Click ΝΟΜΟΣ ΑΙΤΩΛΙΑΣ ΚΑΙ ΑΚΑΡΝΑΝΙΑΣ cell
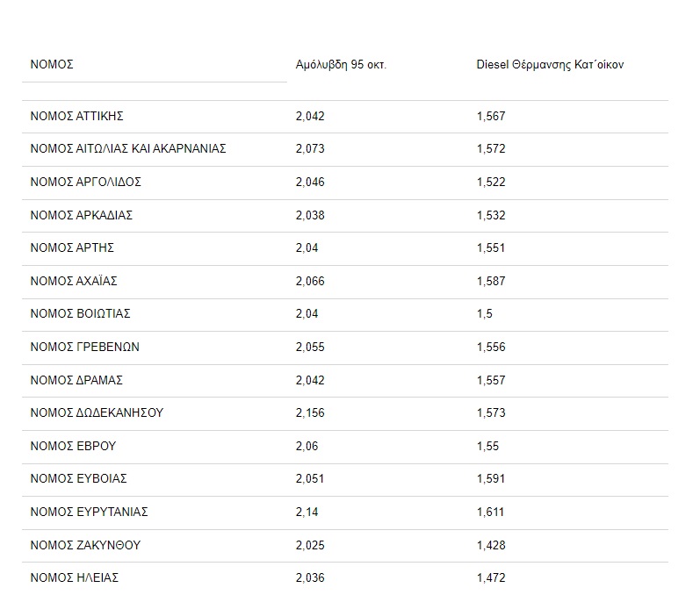Viewport: 700px width, 595px height. [128, 149]
